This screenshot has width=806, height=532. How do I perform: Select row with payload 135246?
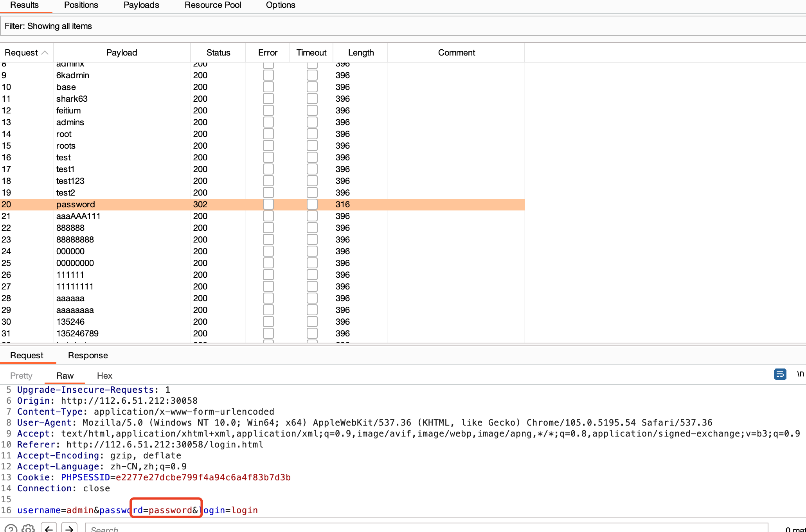coord(262,322)
